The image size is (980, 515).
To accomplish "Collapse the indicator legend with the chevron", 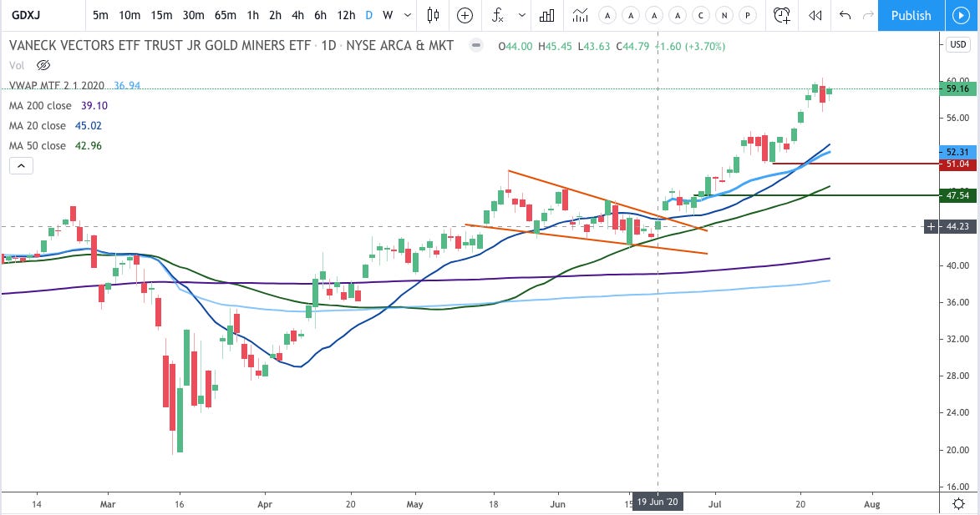I will coord(21,165).
